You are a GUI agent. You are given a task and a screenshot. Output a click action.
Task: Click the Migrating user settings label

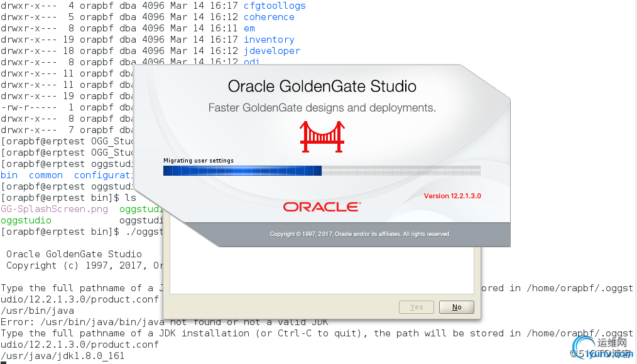[x=199, y=160]
